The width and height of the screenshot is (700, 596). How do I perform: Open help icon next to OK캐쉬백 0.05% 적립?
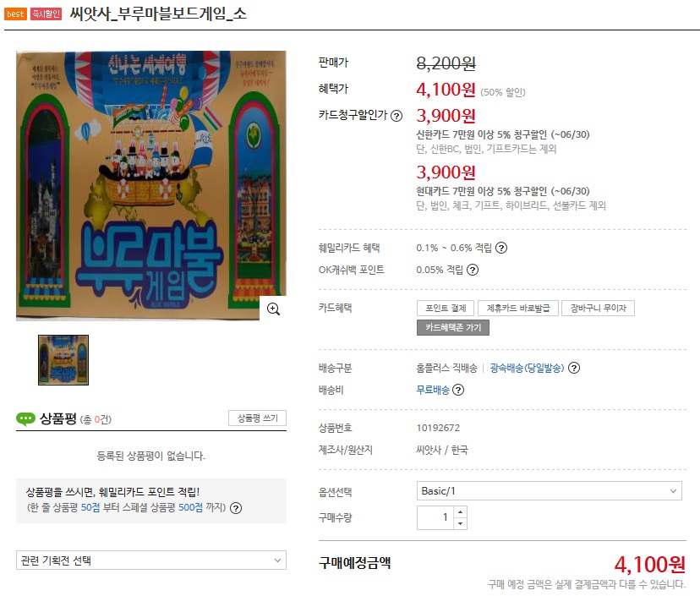473,270
